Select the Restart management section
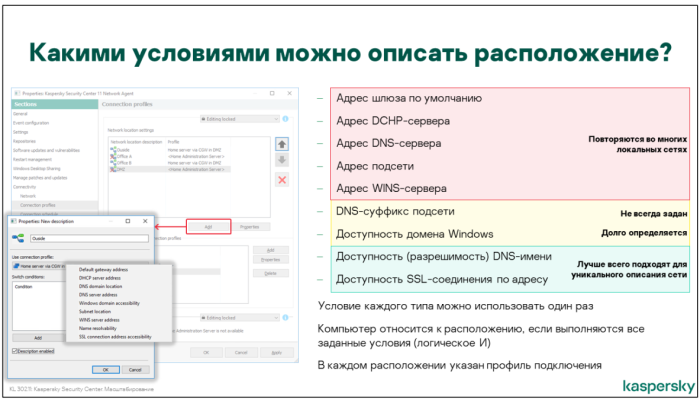The width and height of the screenshot is (700, 403). [x=32, y=159]
